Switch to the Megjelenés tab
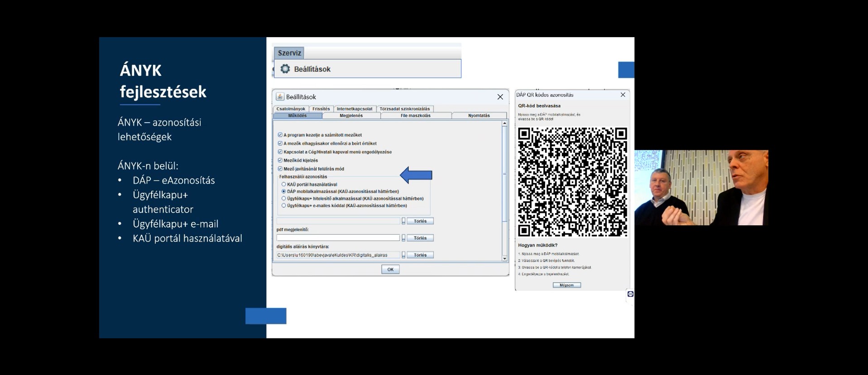The width and height of the screenshot is (868, 375). tap(351, 116)
